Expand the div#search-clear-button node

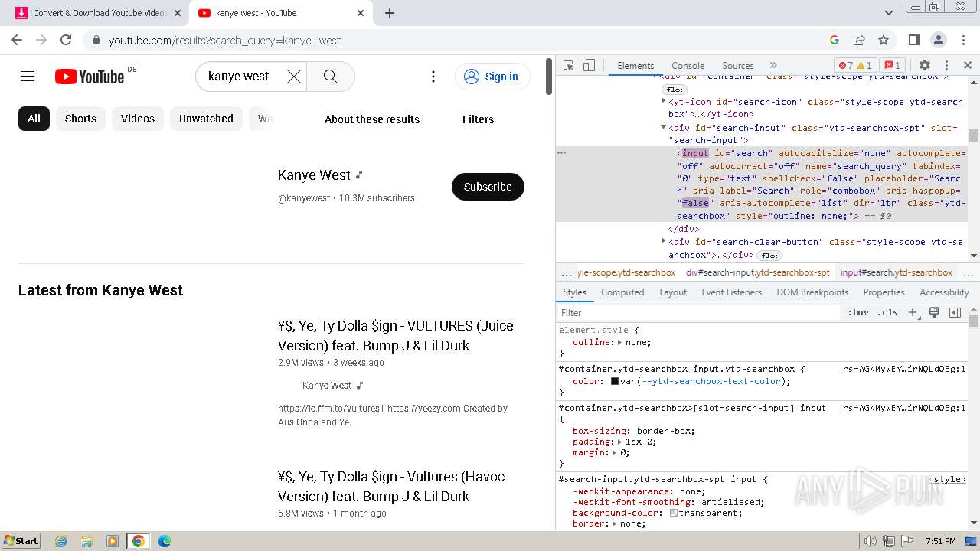click(664, 241)
